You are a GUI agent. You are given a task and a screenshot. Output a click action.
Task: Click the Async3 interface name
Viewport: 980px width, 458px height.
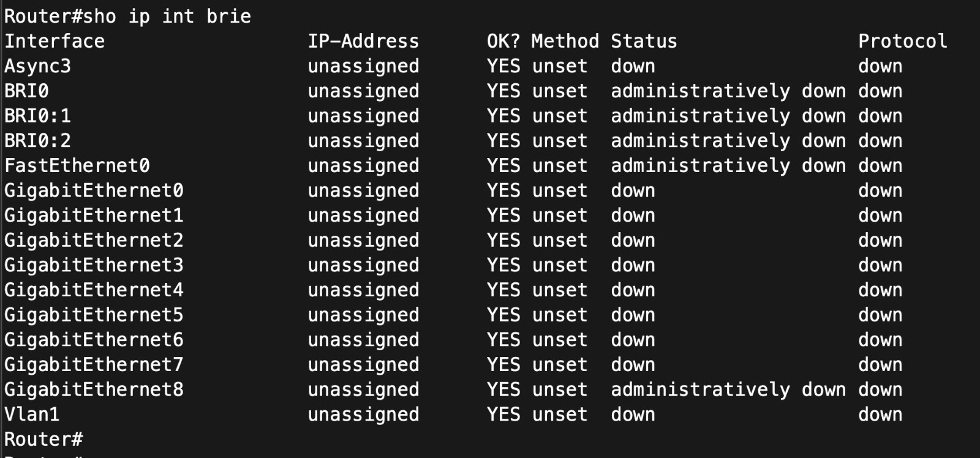click(37, 66)
